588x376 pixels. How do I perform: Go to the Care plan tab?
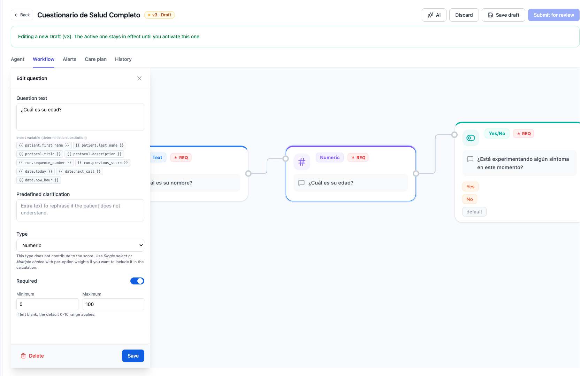96,59
